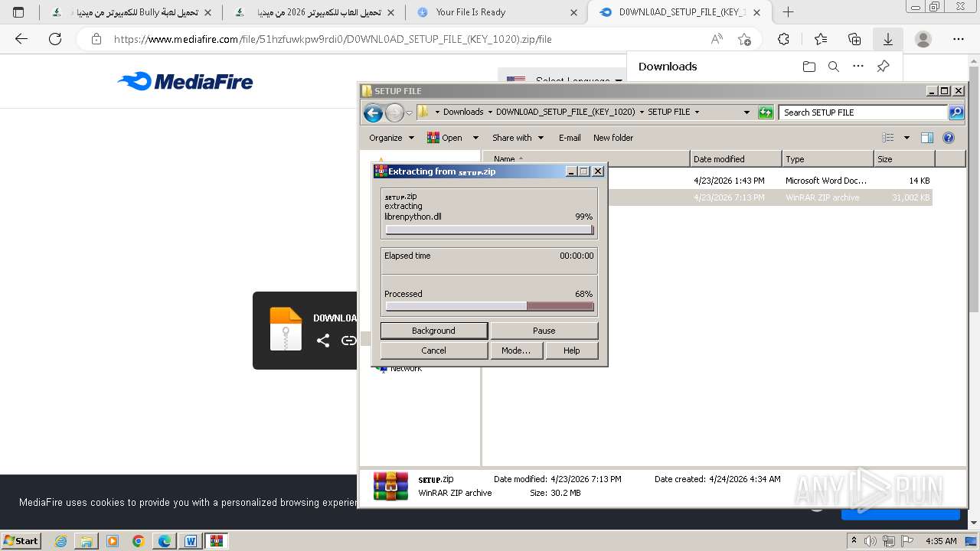980x551 pixels.
Task: Go back in the SETUP FILE explorer window
Action: pos(373,112)
